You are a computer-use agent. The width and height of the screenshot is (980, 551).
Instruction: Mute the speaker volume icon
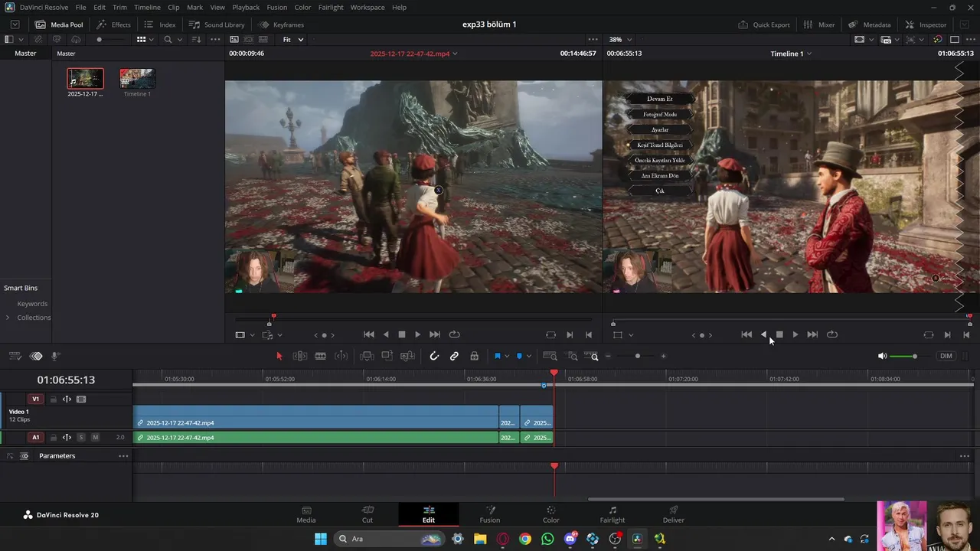pos(882,356)
